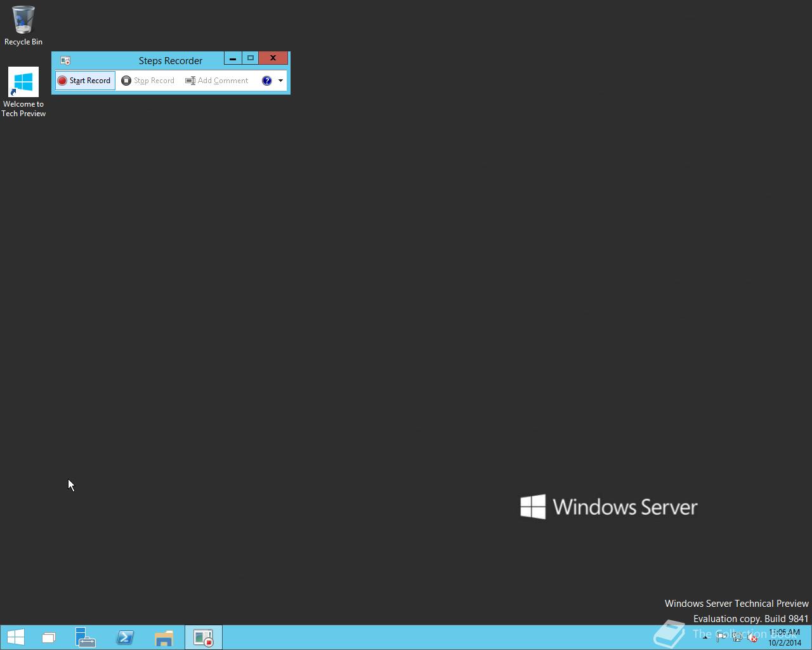
Task: Click the network tray icon
Action: tap(737, 637)
